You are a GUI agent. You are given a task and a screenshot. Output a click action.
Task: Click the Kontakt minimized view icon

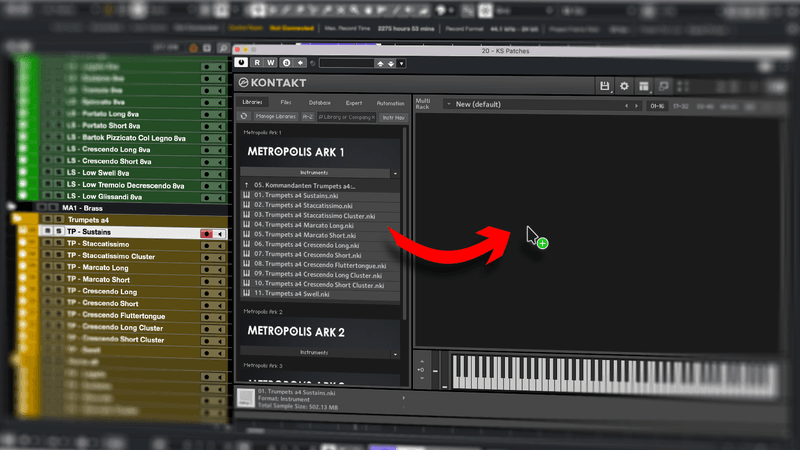tap(663, 86)
